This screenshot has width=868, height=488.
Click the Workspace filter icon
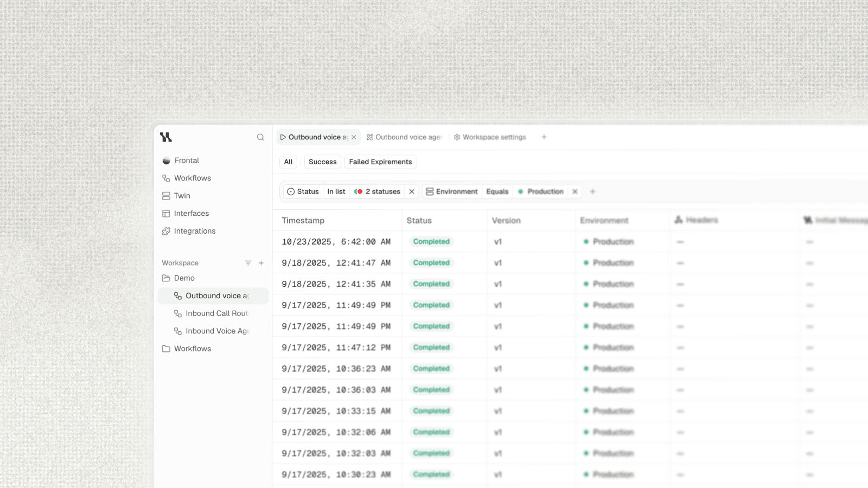(248, 263)
